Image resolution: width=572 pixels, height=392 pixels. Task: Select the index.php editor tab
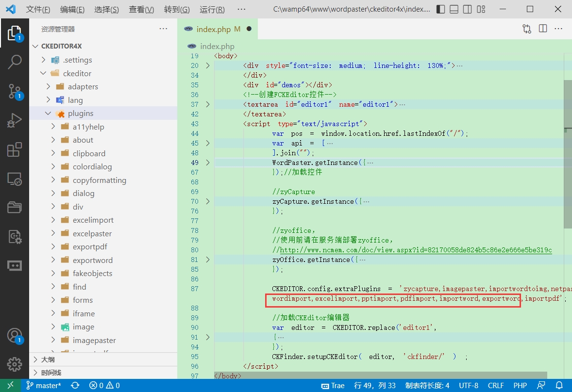click(x=214, y=29)
